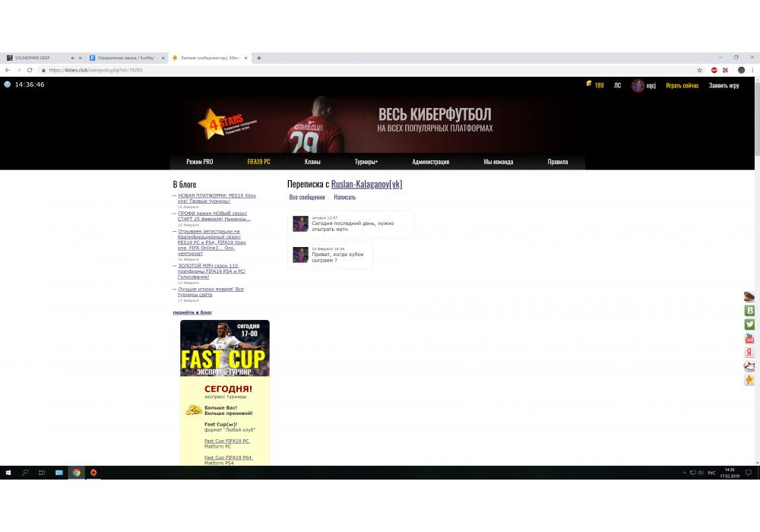This screenshot has width=760, height=532.
Task: Click the Adblock extension icon
Action: click(714, 70)
